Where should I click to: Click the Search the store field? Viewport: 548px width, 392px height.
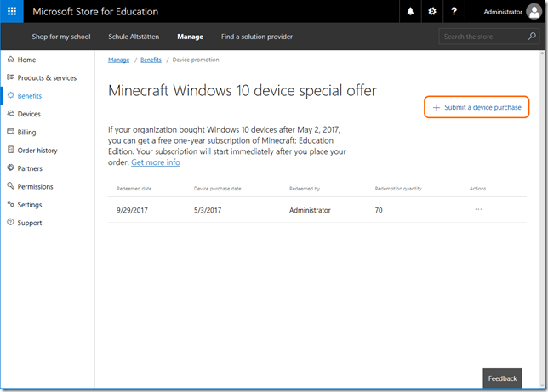point(482,37)
